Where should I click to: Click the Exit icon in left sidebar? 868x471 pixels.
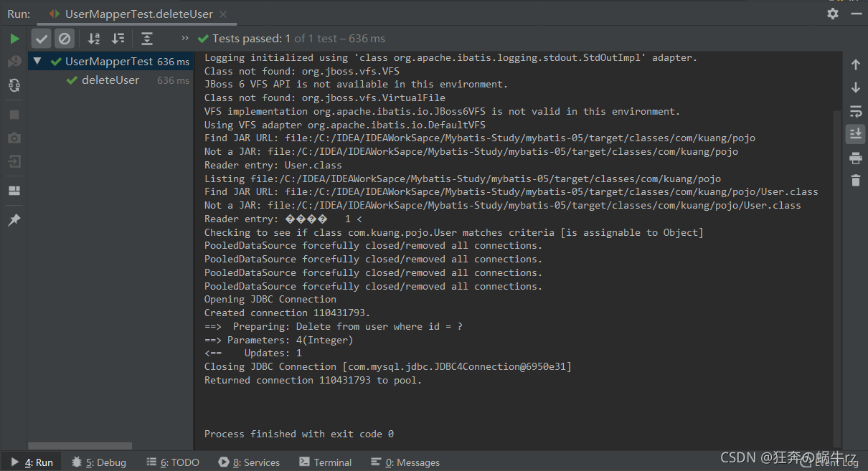point(14,162)
